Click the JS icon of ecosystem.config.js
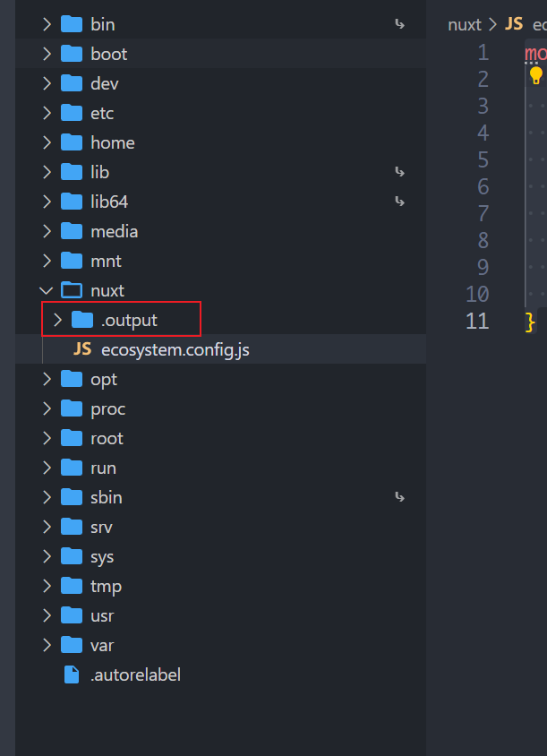Screen dimensions: 547x756 tap(82, 349)
